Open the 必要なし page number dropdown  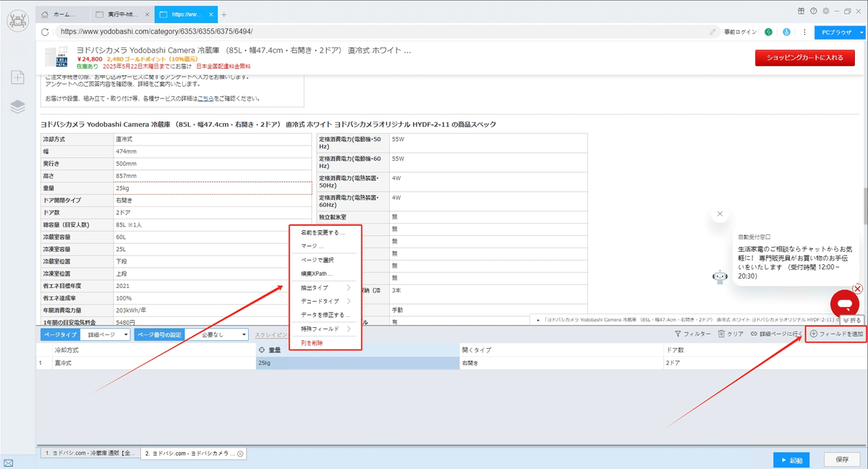pyautogui.click(x=218, y=334)
